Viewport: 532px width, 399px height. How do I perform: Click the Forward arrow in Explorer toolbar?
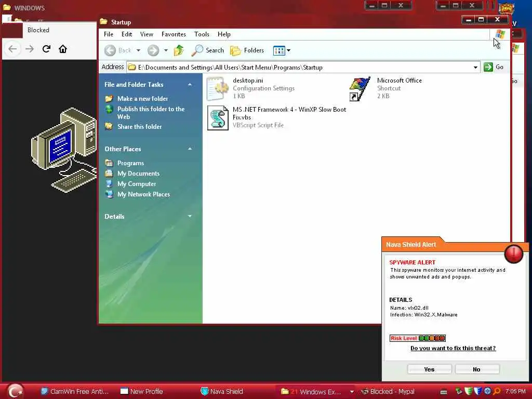coord(153,50)
